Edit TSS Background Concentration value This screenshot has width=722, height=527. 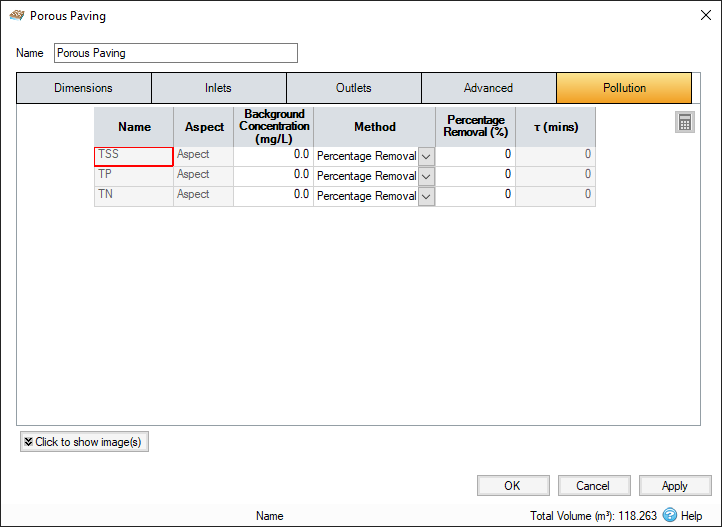coord(273,156)
